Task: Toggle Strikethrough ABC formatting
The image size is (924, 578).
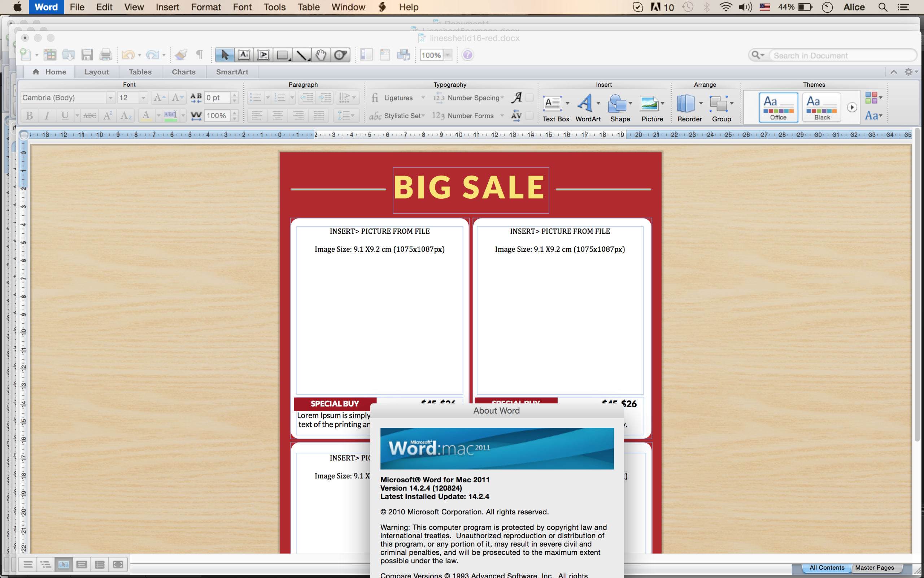Action: (x=90, y=116)
